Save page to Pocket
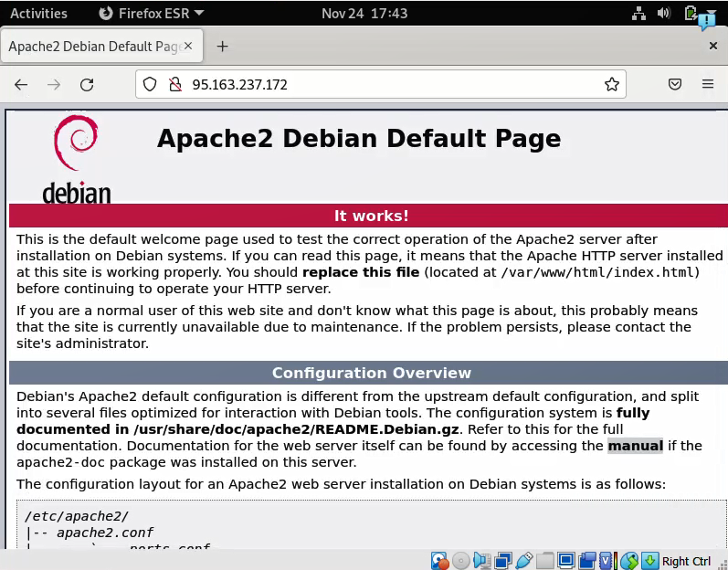 click(675, 84)
